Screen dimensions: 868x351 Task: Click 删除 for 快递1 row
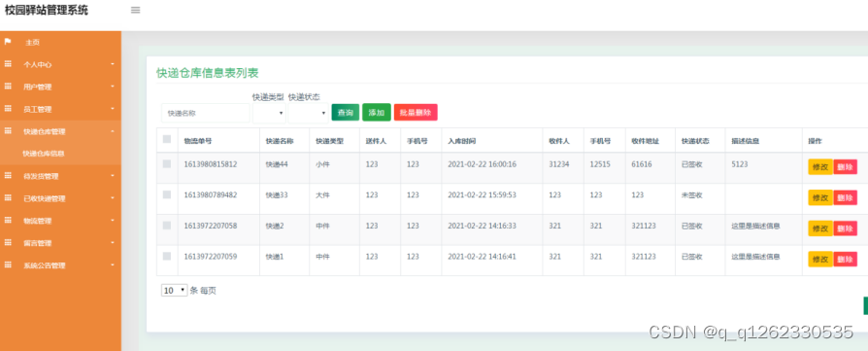pos(846,259)
